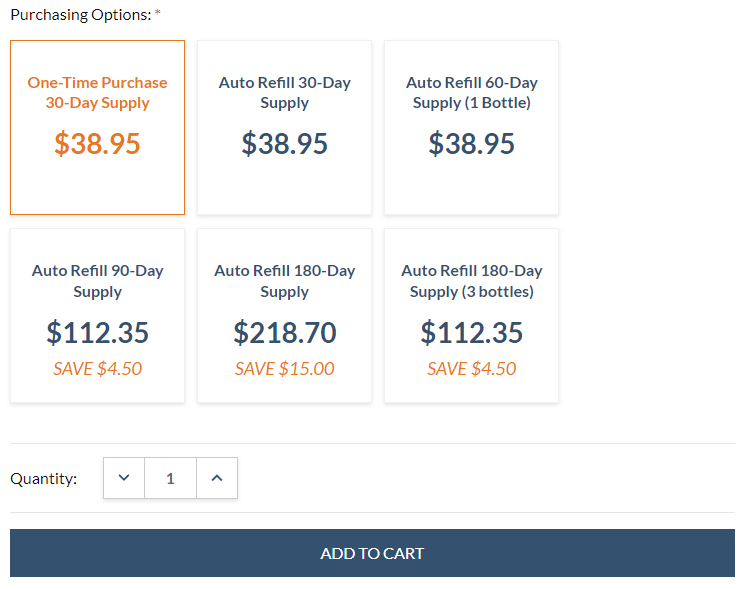Click SAVE $4.50 under 90-Day Supply

(x=97, y=369)
